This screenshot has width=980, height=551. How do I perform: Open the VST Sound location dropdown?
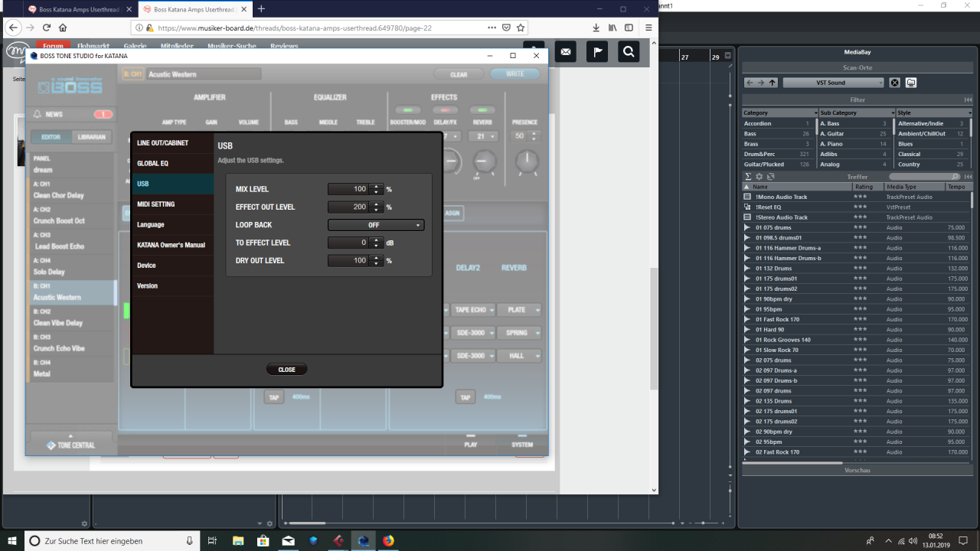coord(833,83)
